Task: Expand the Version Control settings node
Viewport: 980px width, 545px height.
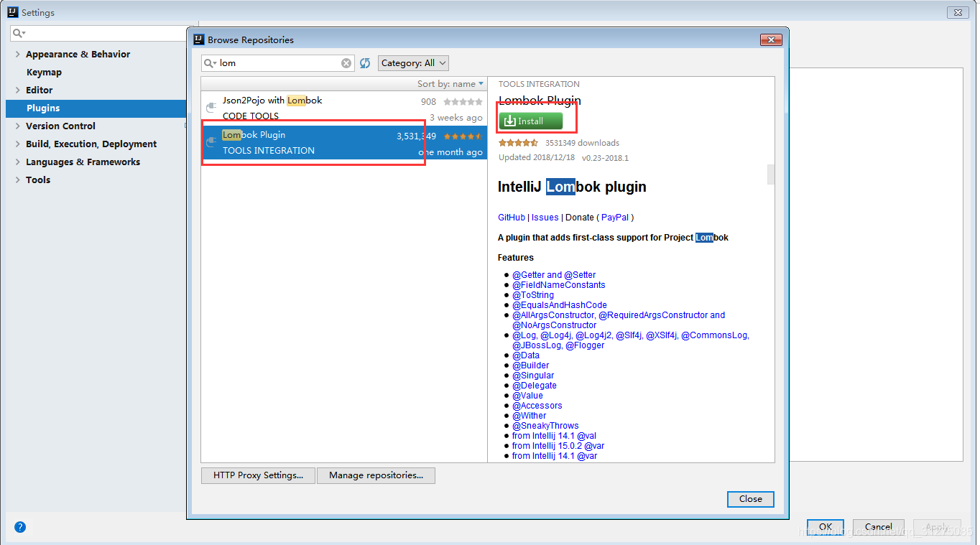Action: tap(18, 126)
